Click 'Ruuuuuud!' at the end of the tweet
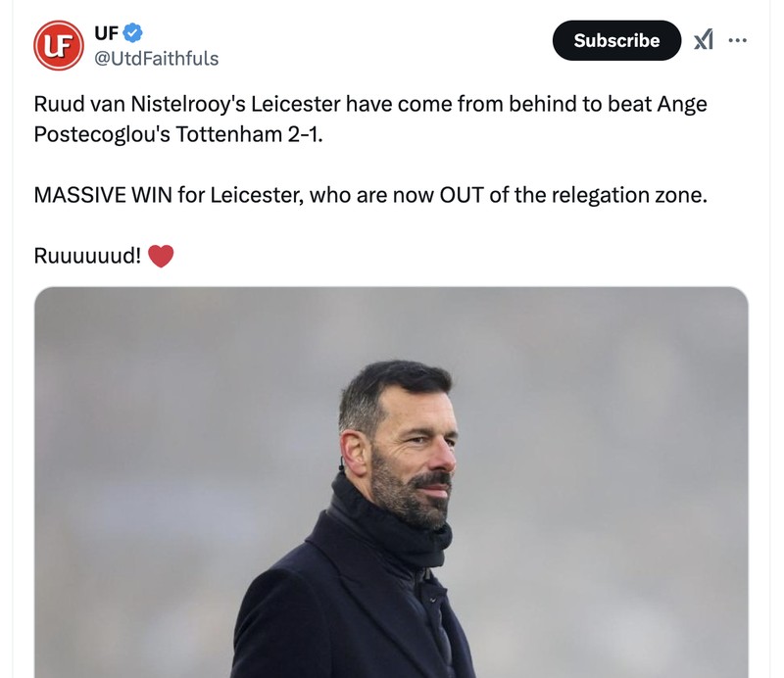 tap(83, 254)
